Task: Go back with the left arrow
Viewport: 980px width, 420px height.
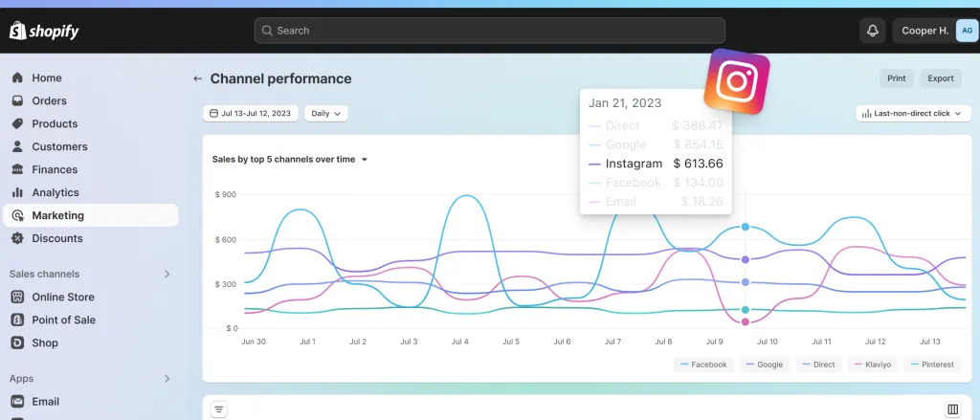Action: pyautogui.click(x=197, y=78)
